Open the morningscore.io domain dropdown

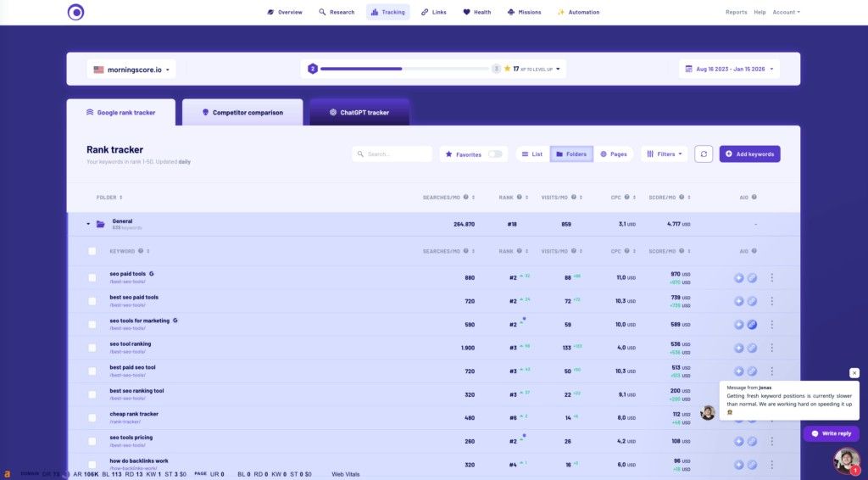coord(131,70)
